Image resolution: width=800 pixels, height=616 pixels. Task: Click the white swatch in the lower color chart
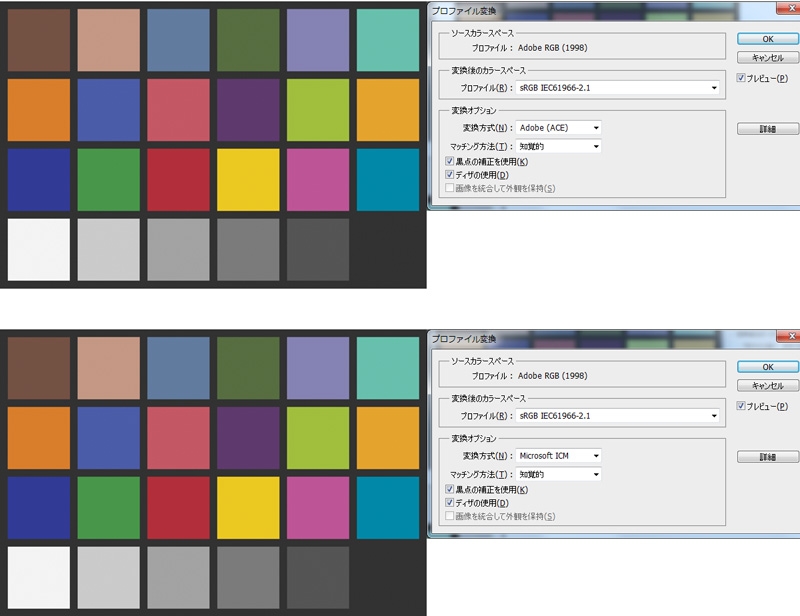pyautogui.click(x=39, y=578)
